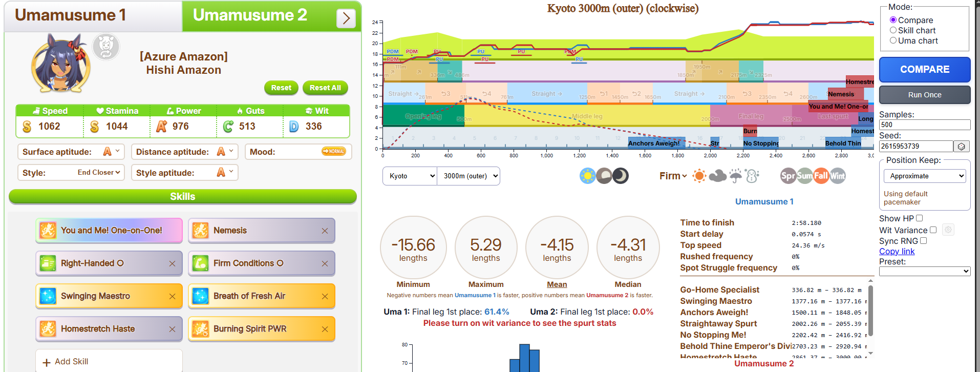Click the arrow button beside Umamusume 2
This screenshot has height=372, width=980.
pyautogui.click(x=346, y=18)
